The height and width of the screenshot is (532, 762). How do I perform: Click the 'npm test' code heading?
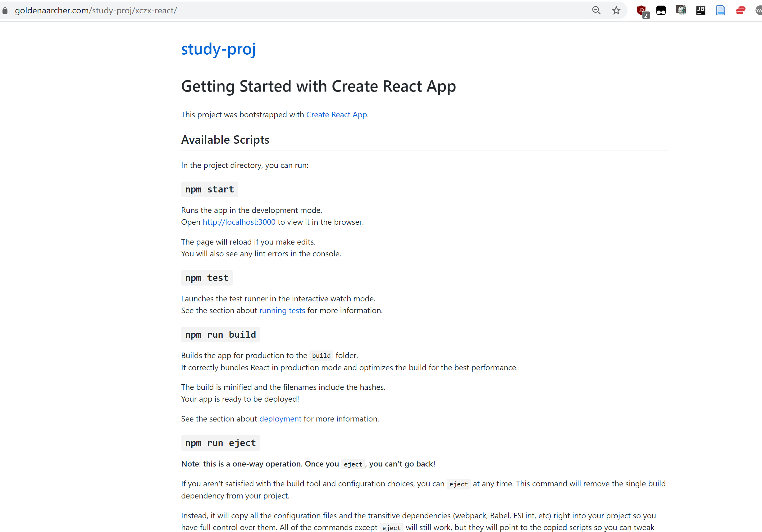pos(207,278)
